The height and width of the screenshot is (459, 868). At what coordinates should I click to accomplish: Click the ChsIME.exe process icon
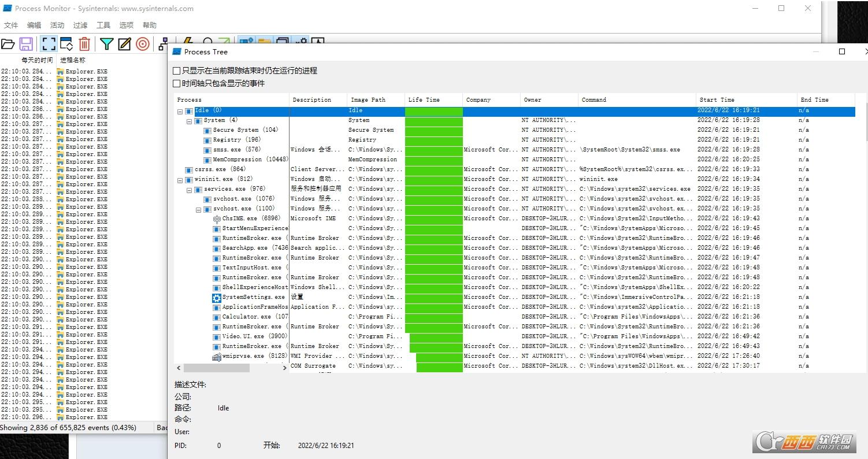tap(217, 219)
